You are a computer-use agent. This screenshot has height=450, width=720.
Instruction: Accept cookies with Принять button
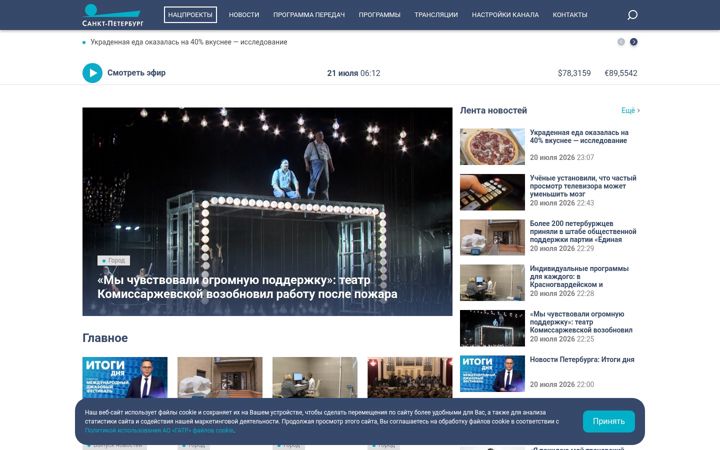(608, 421)
